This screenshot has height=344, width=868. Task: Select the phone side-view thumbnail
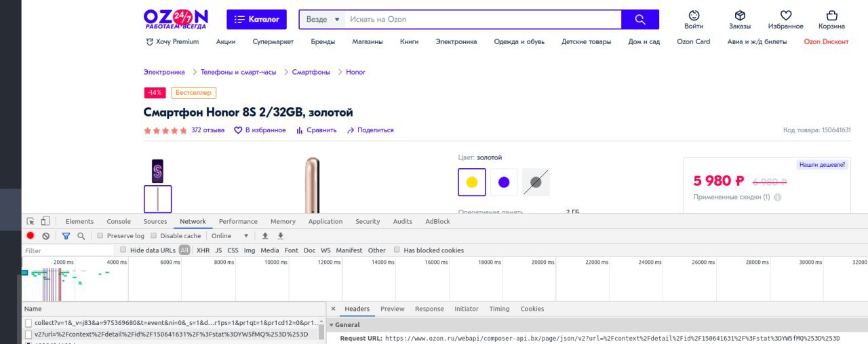click(157, 199)
